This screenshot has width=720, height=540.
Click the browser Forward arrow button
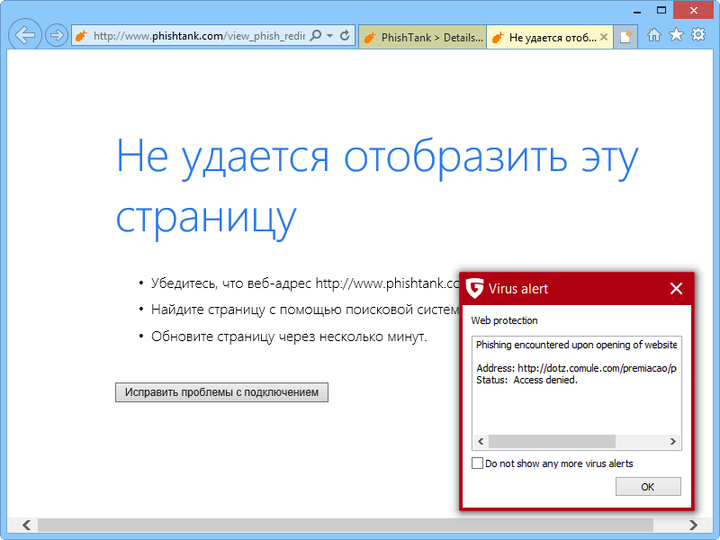coord(56,35)
